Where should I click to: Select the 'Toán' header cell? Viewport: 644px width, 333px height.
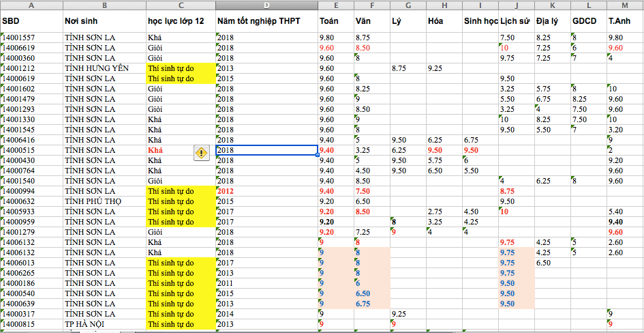(x=335, y=21)
